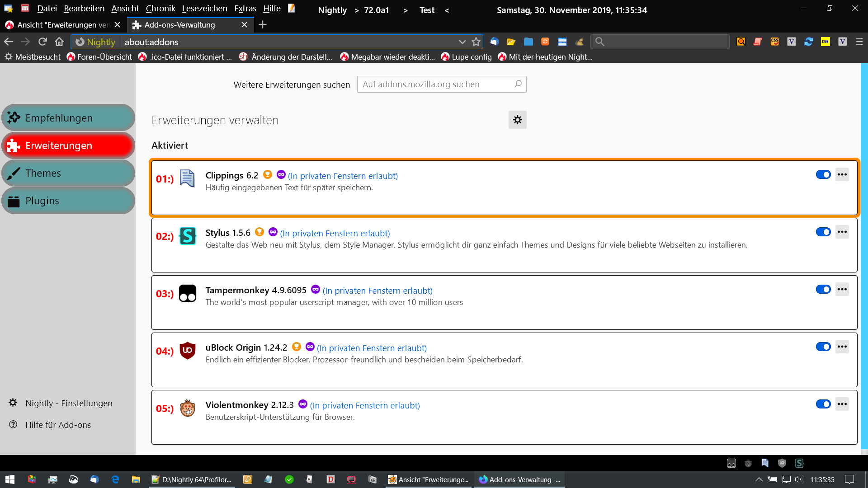Open more options for Stylus
Screen dimensions: 868x488
pos(842,232)
